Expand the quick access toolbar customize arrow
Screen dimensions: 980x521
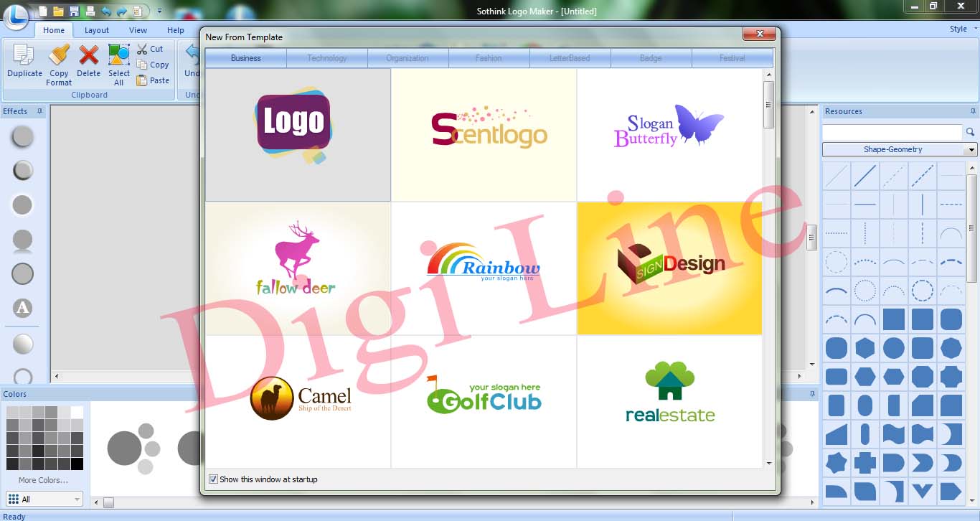[x=159, y=11]
